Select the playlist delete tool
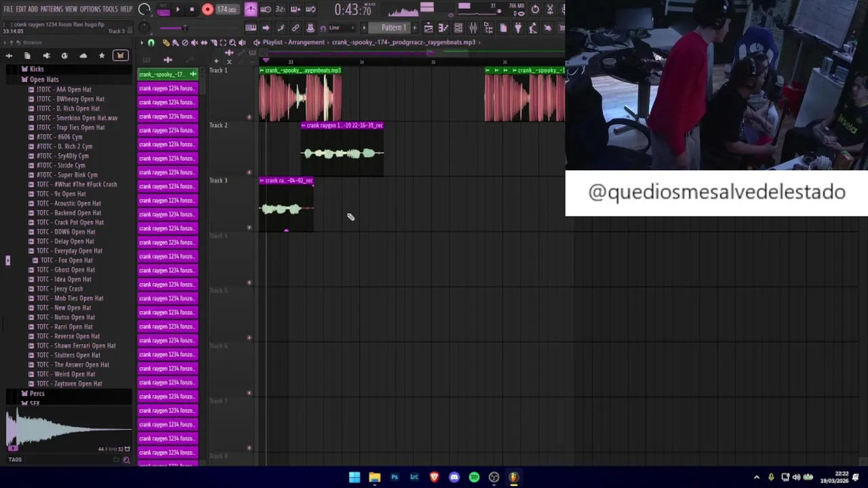The image size is (868, 488). (184, 43)
